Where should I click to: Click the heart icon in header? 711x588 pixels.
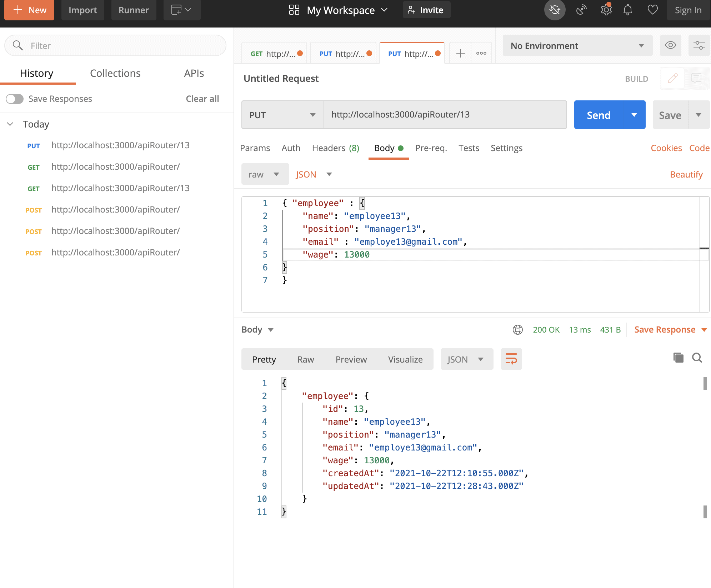point(652,10)
